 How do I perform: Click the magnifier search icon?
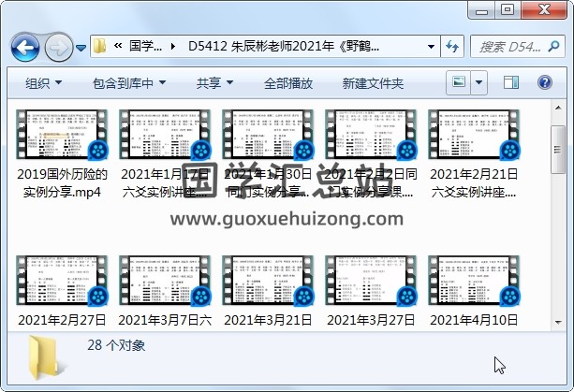click(553, 46)
